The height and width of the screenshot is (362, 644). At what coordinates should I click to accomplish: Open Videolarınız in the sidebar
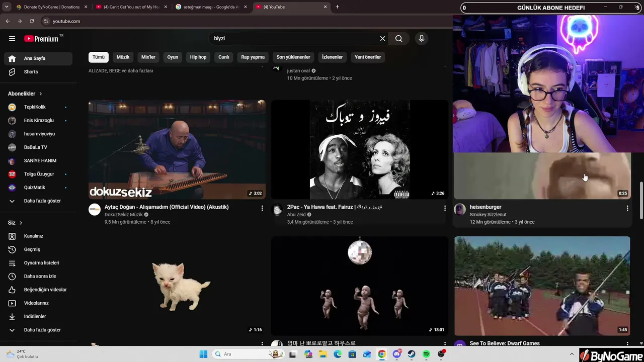(38, 303)
